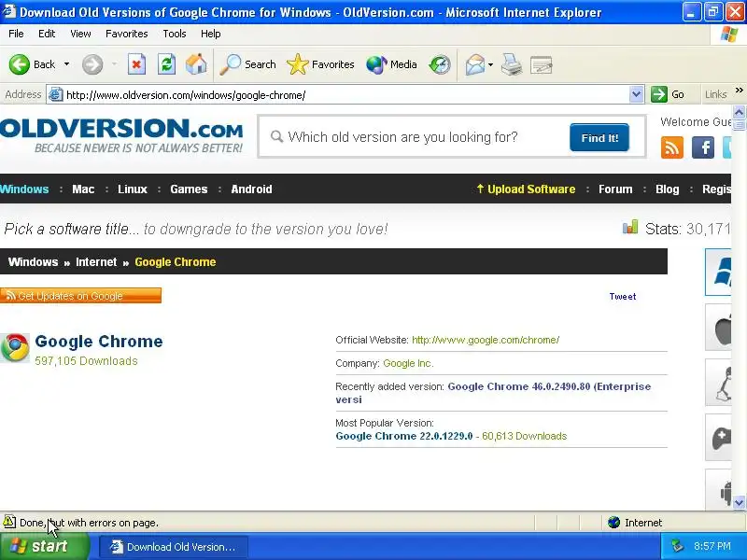
Task: Click the Google Chrome logo icon
Action: pyautogui.click(x=15, y=347)
